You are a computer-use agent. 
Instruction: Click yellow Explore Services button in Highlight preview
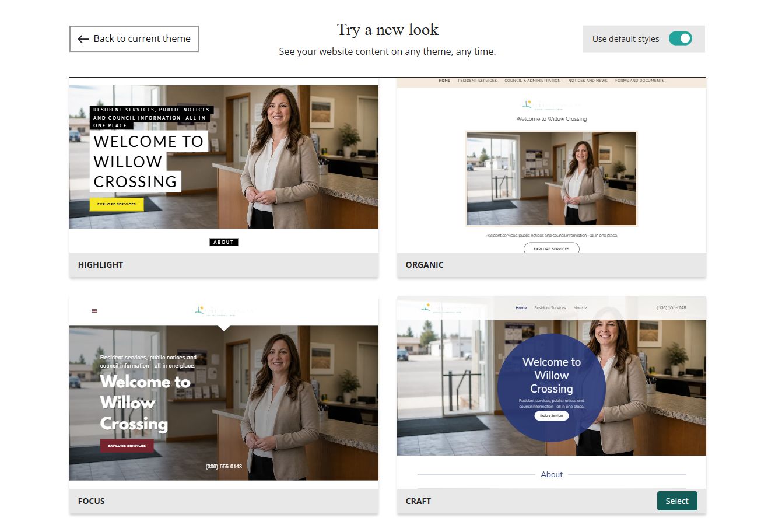pos(117,204)
